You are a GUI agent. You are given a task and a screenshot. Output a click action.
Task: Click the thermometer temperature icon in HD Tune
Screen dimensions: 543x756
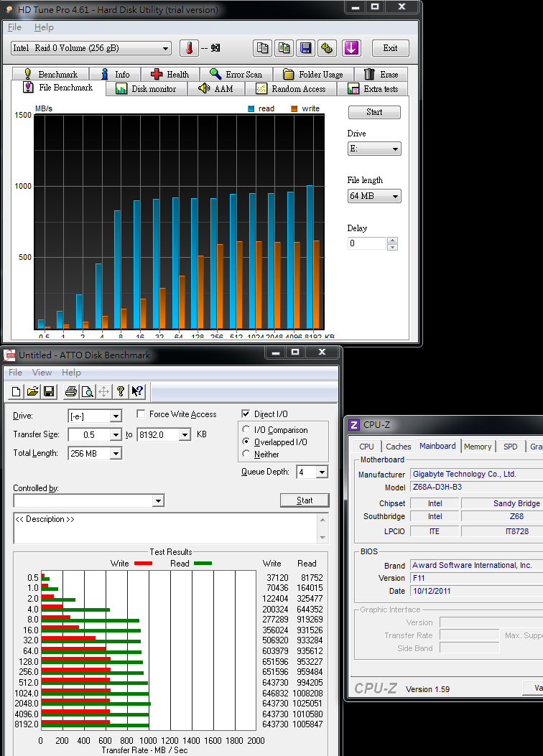pyautogui.click(x=189, y=48)
